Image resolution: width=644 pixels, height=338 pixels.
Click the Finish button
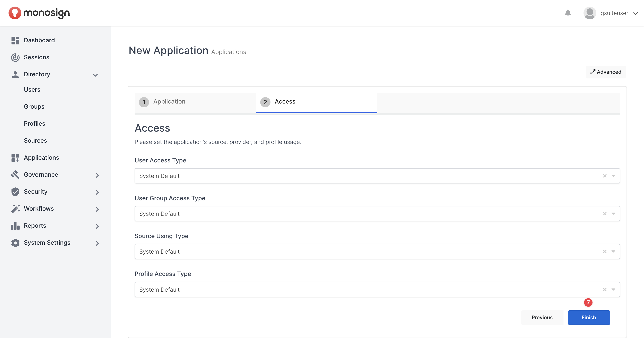coord(588,318)
